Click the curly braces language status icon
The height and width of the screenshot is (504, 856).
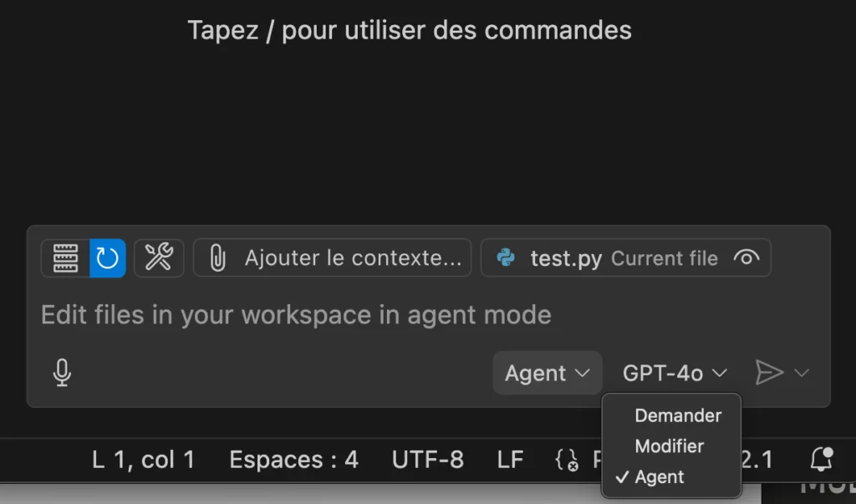(x=568, y=460)
